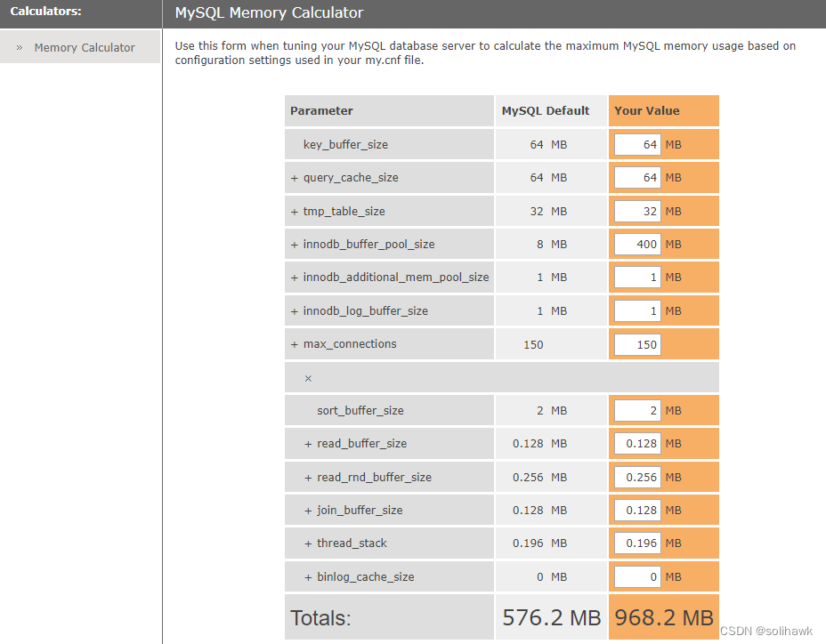The image size is (826, 644).
Task: Focus the read_rnd_buffer_size value field
Action: click(x=637, y=478)
